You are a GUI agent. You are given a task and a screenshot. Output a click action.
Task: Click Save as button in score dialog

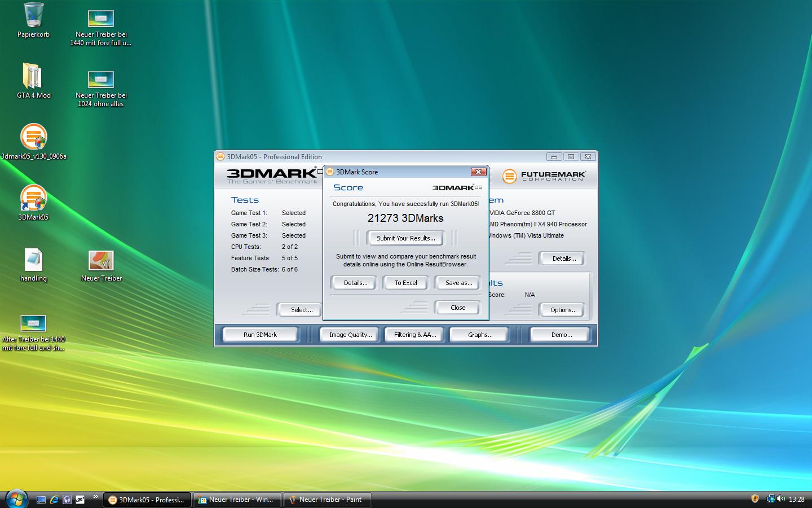pos(458,283)
